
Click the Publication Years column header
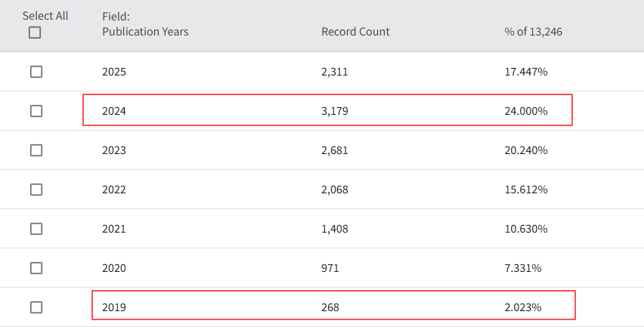tap(145, 32)
